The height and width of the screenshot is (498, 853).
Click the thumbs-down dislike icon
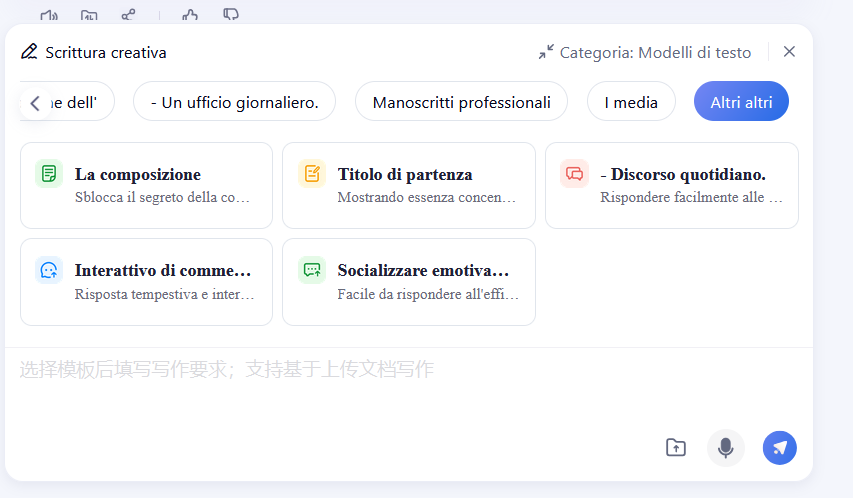(231, 15)
